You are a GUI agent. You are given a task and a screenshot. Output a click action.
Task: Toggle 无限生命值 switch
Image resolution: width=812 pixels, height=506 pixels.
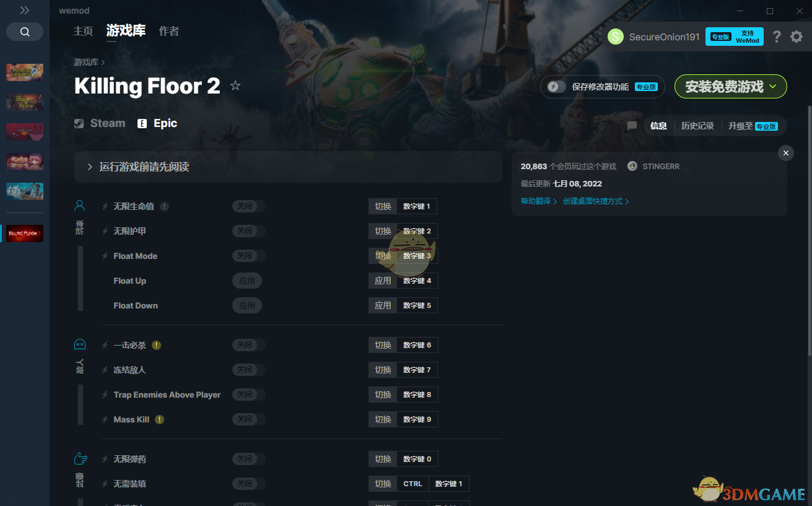point(249,206)
